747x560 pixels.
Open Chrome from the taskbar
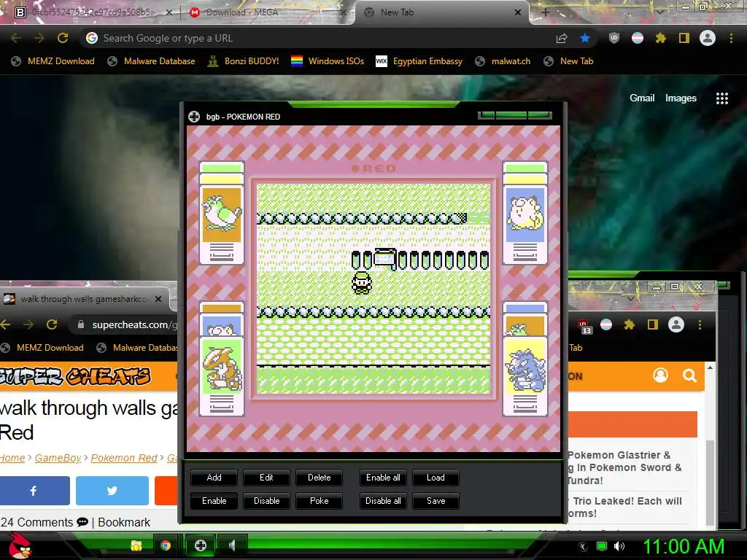(166, 545)
